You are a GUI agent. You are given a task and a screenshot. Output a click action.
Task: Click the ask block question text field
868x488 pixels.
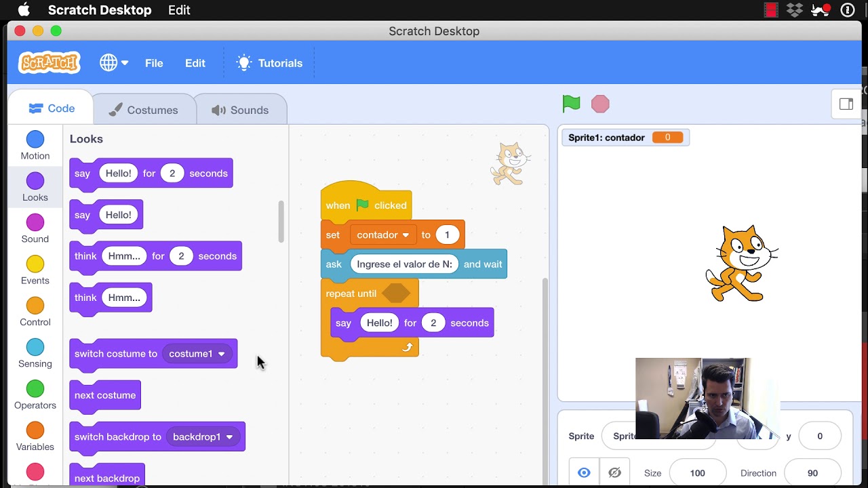coord(405,264)
